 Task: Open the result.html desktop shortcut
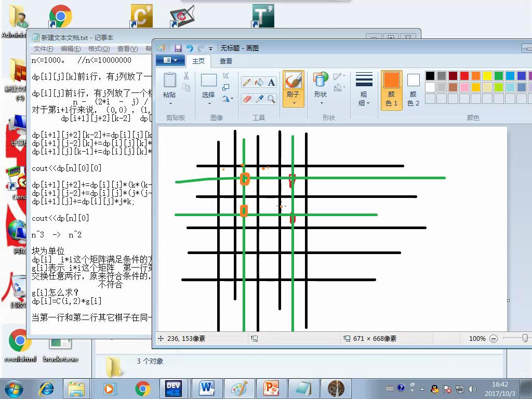tap(20, 345)
